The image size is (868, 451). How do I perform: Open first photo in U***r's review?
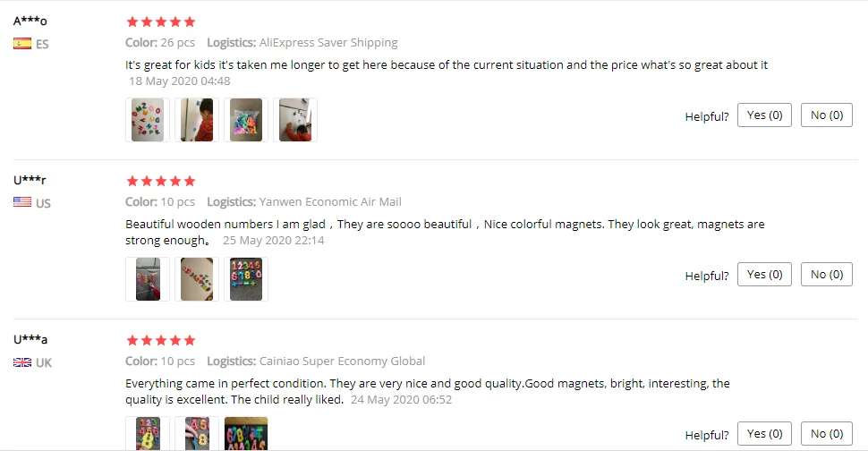[148, 279]
